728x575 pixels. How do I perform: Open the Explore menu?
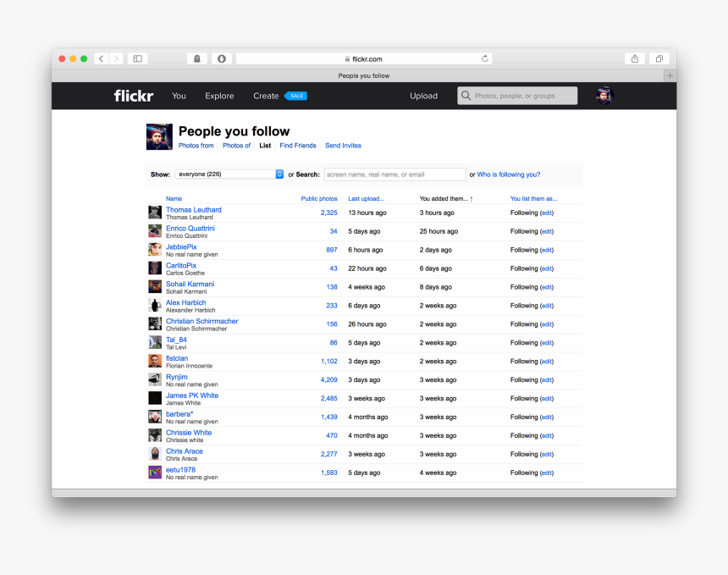pos(219,96)
